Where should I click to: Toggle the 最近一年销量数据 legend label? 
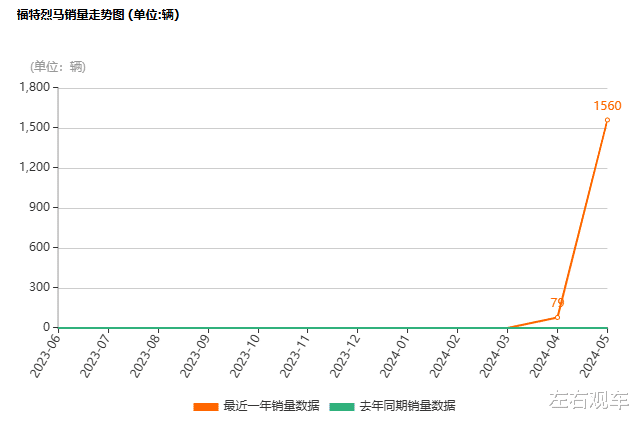(271, 406)
